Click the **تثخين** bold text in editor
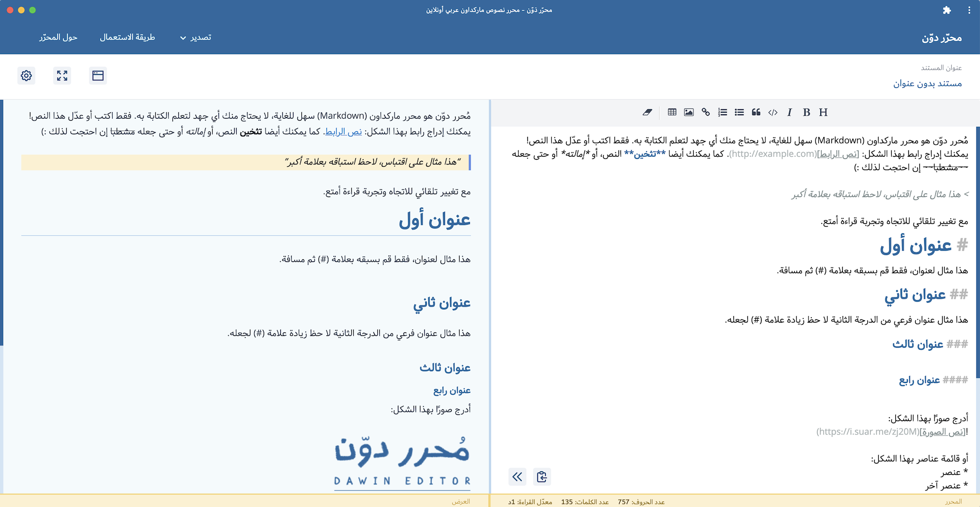The height and width of the screenshot is (507, 980). 645,154
